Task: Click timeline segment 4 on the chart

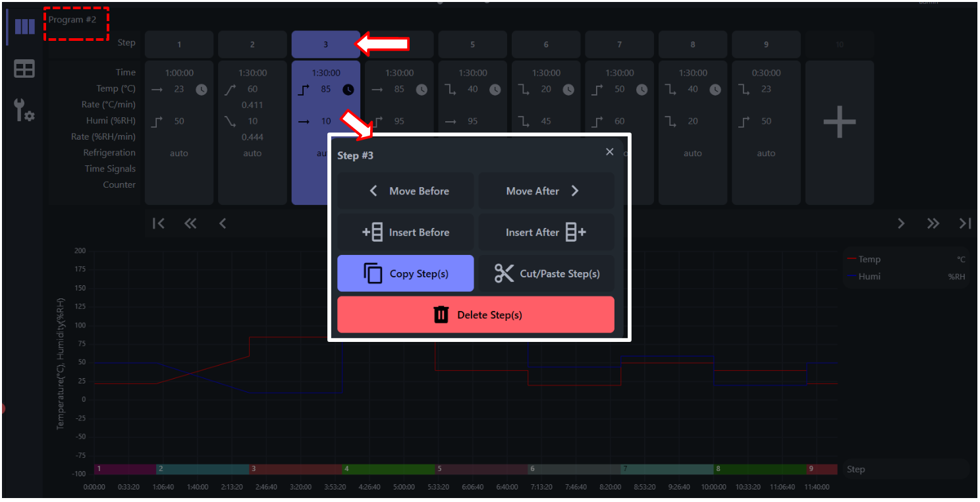Action: pos(389,469)
